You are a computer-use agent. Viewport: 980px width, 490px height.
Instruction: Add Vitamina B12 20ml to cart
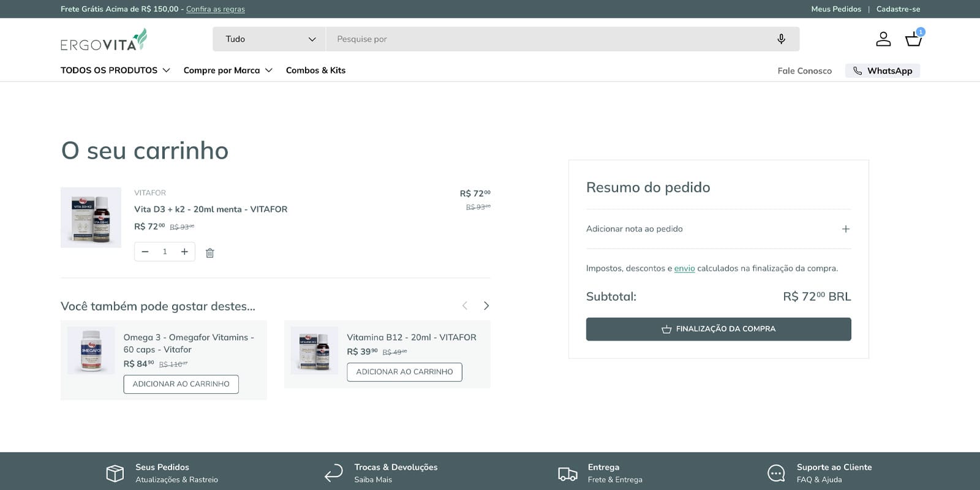tap(404, 372)
